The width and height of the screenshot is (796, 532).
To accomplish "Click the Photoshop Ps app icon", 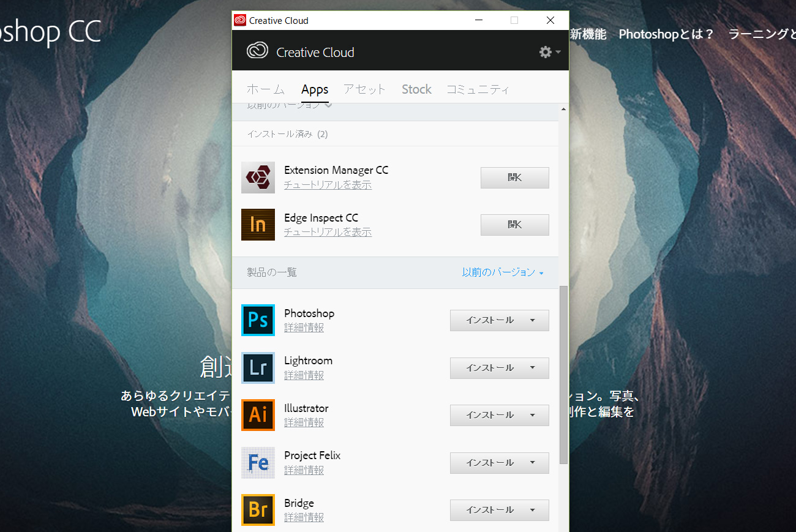I will (258, 320).
